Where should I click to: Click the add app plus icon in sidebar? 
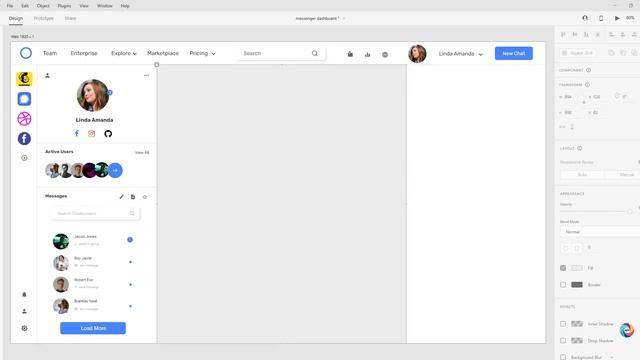(x=24, y=158)
